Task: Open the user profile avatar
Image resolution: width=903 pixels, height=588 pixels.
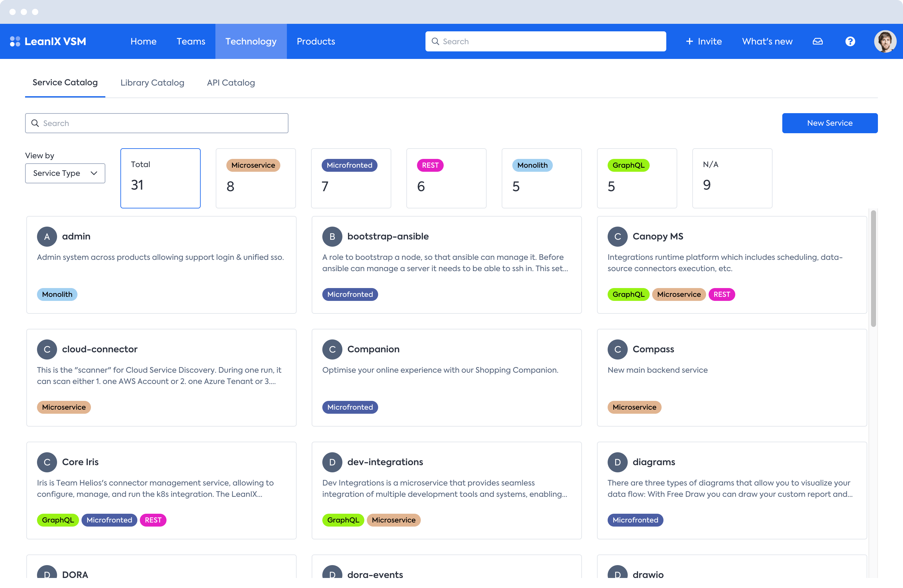Action: (x=885, y=41)
